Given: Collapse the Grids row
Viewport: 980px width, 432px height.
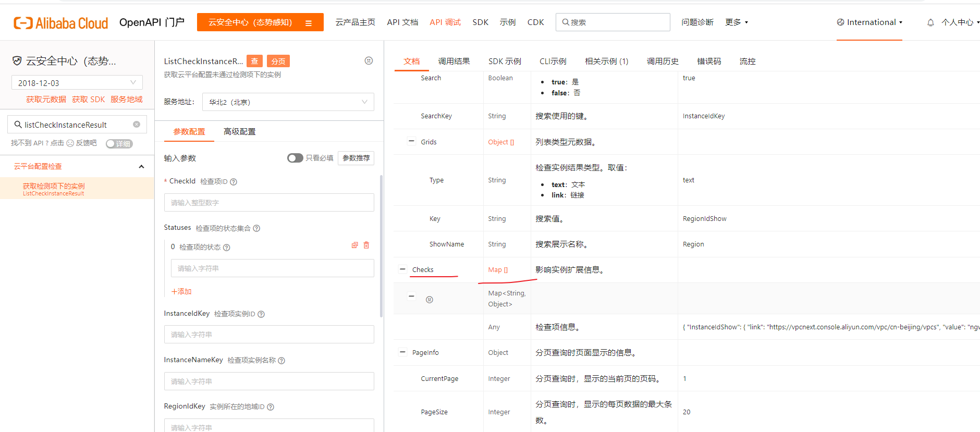Looking at the screenshot, I should [411, 141].
